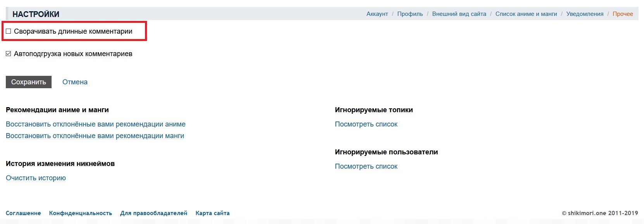Go to Внешний вид сайта tab

[x=459, y=14]
